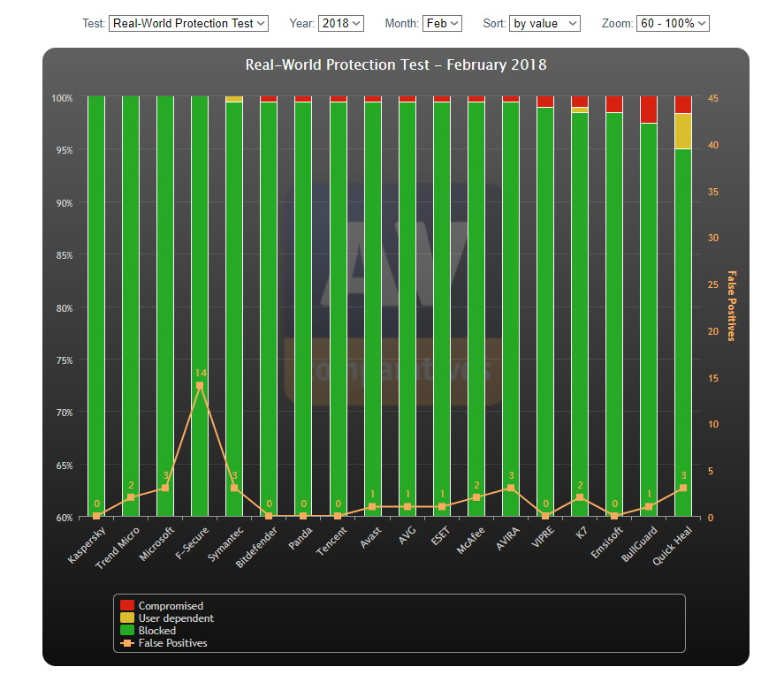Click the Quick Heal axis label
The height and width of the screenshot is (682, 784).
[x=673, y=546]
